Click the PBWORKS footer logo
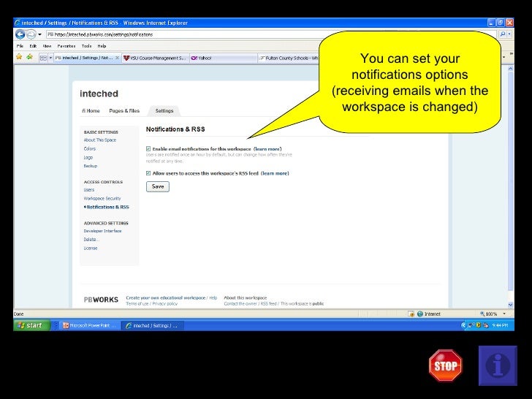Image resolution: width=532 pixels, height=399 pixels. [x=101, y=300]
